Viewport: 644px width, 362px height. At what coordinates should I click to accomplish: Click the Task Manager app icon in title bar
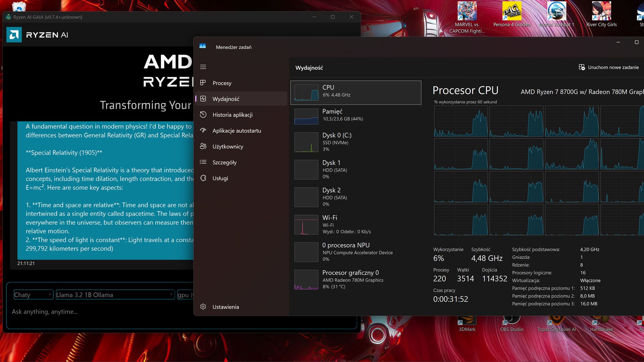point(203,47)
